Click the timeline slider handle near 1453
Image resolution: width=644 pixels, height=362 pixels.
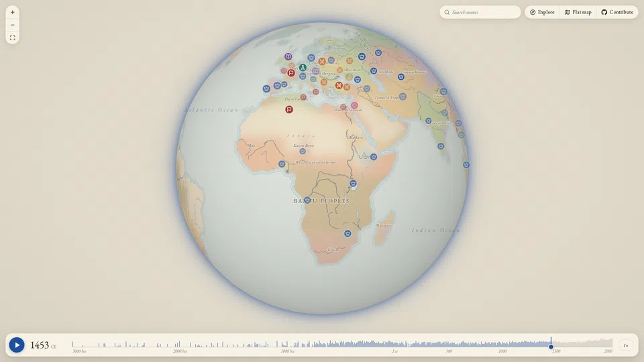551,347
